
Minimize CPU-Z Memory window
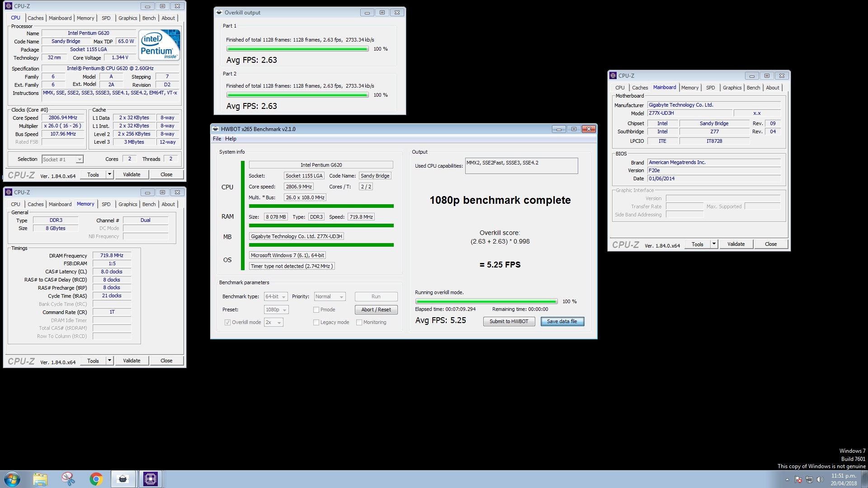[x=147, y=192]
